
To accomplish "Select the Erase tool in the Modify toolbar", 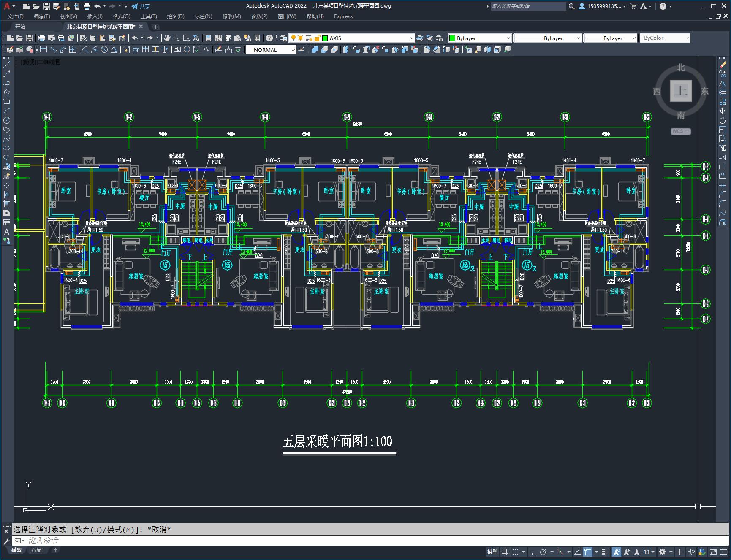I will (723, 65).
